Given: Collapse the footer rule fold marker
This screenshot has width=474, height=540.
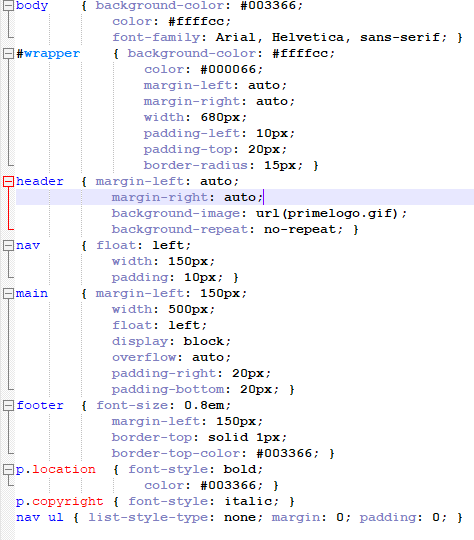Looking at the screenshot, I should [x=8, y=405].
